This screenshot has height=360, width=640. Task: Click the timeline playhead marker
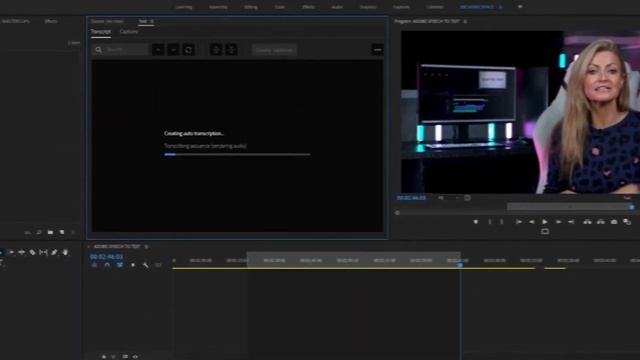tap(460, 264)
